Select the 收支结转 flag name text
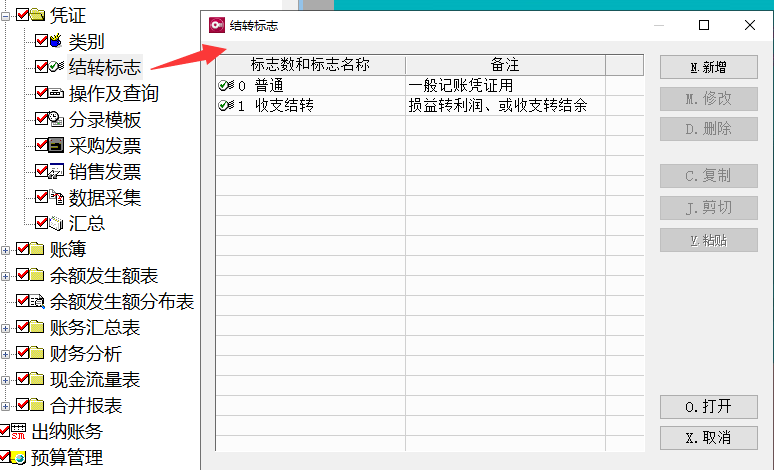 (x=284, y=105)
